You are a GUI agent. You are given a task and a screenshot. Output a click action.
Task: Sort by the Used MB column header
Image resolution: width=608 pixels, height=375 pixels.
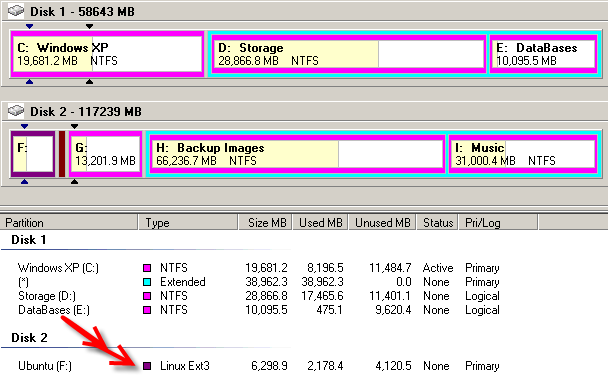pos(320,223)
